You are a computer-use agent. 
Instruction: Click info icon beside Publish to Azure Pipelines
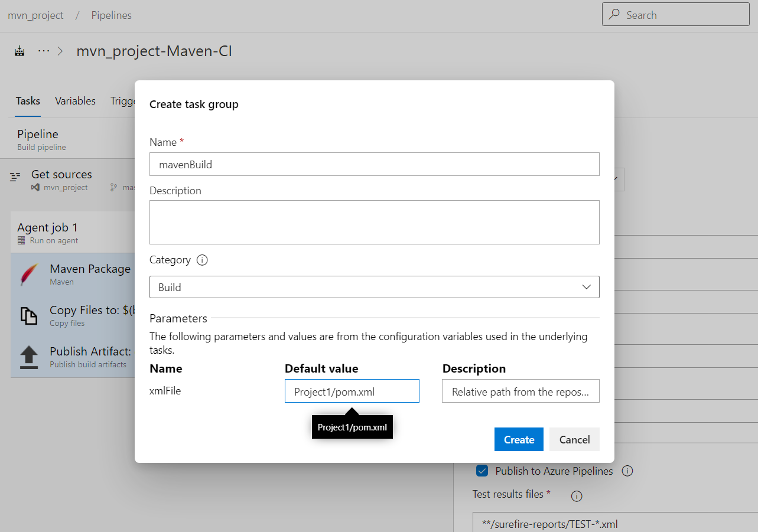pyautogui.click(x=627, y=471)
